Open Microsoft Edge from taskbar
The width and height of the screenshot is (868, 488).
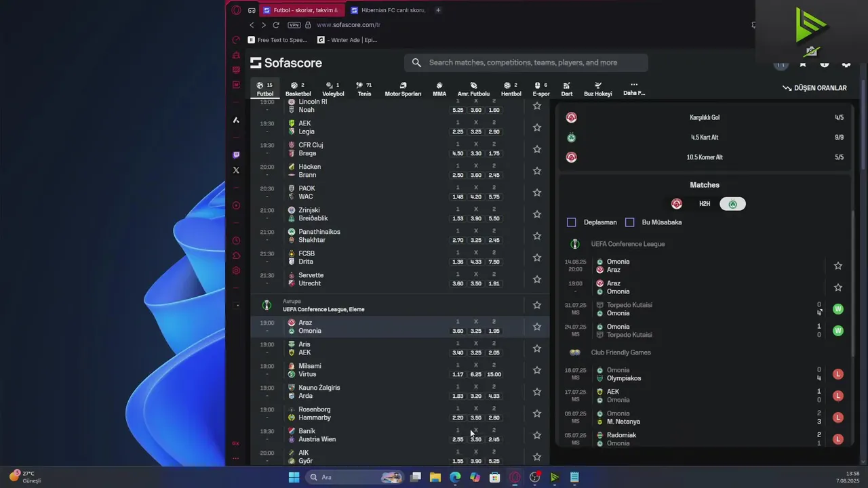point(455,477)
